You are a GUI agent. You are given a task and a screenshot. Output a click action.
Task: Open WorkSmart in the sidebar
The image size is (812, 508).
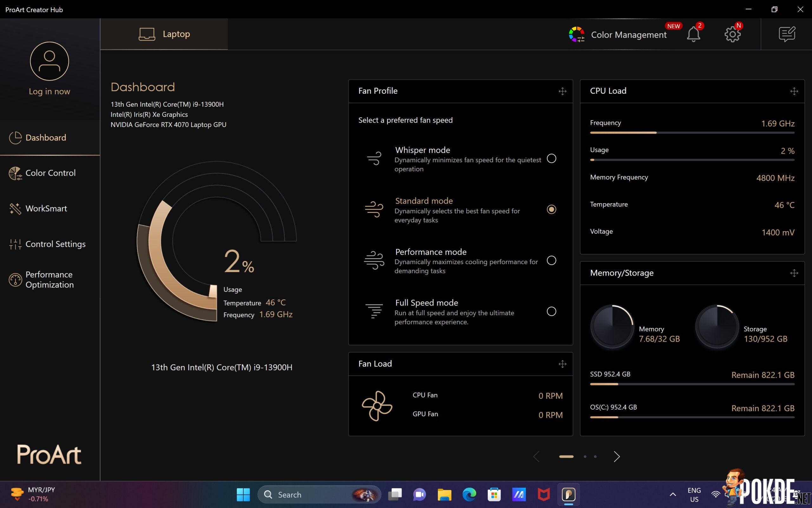coord(50,208)
